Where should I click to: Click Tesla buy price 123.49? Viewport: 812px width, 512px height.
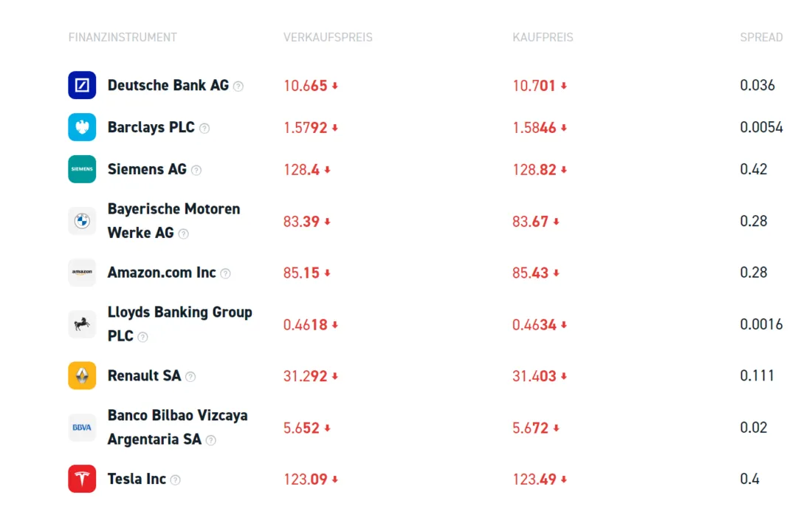point(534,479)
